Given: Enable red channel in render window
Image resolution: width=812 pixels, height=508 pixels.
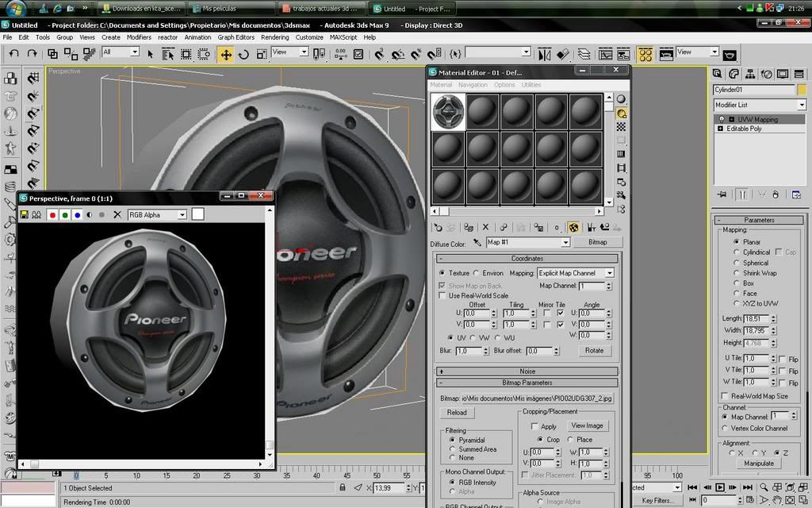Looking at the screenshot, I should [52, 214].
